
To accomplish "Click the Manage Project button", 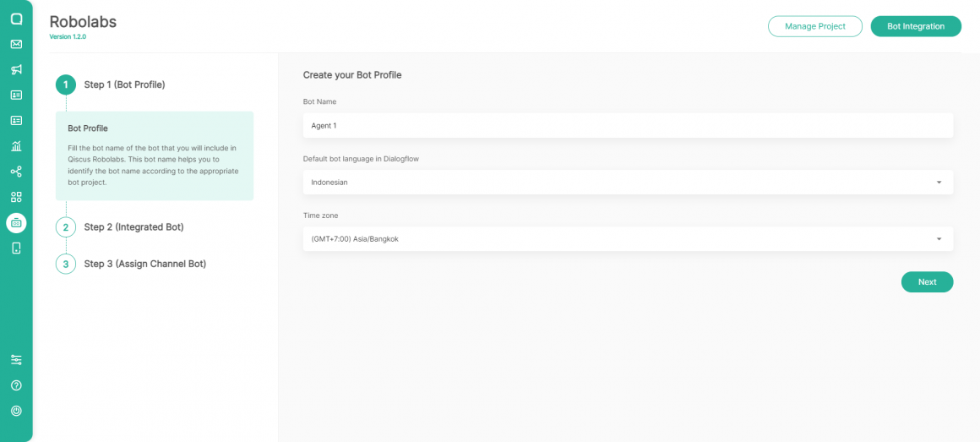I will click(x=814, y=26).
